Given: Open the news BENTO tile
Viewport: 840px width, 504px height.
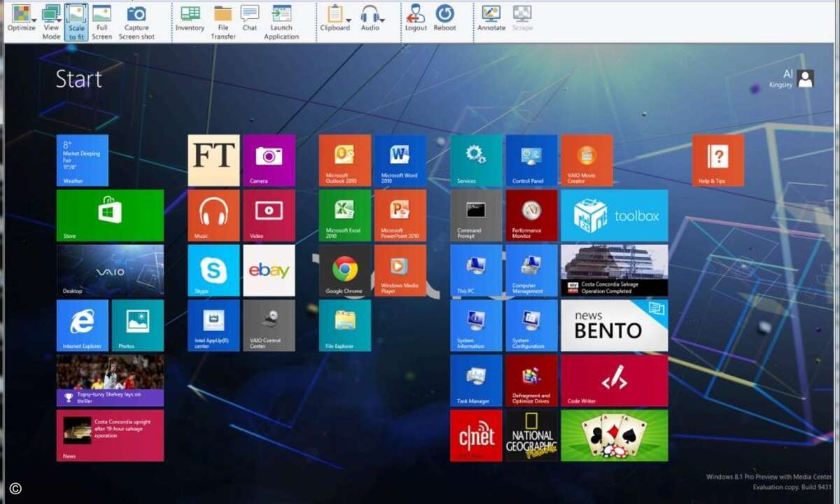Looking at the screenshot, I should click(614, 325).
